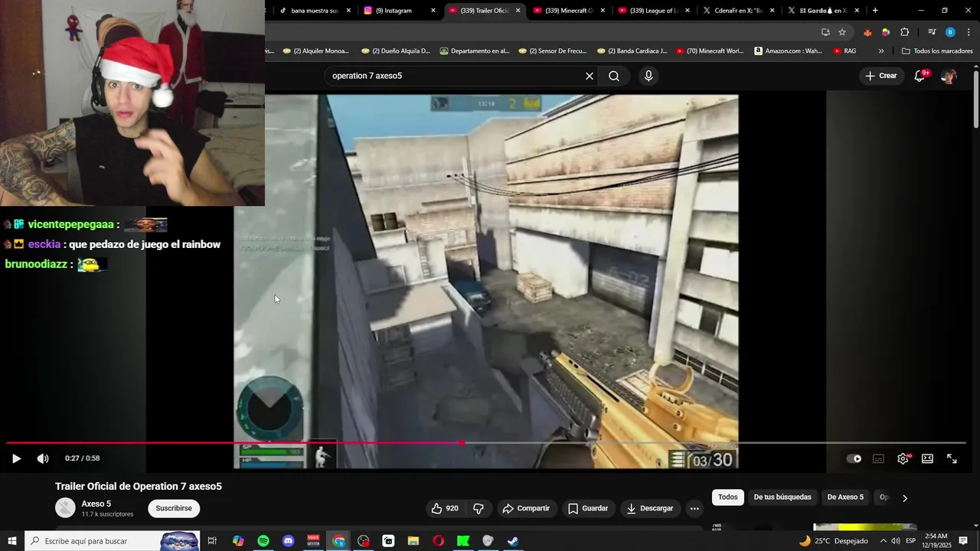Open Opera GX from the taskbar

(438, 541)
